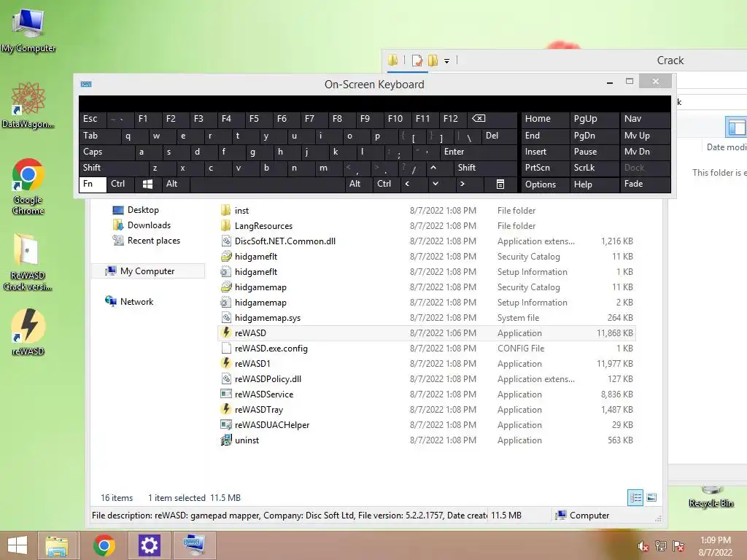Select the inst folder
This screenshot has height=560, width=747.
point(427,210)
